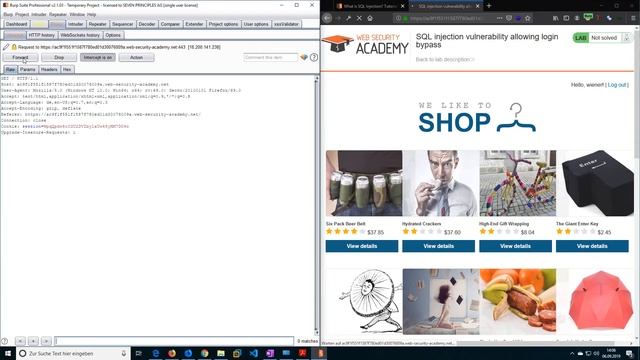Screen dimensions: 640x360
Task: Click the Web Security Academy logo
Action: pyautogui.click(x=364, y=44)
